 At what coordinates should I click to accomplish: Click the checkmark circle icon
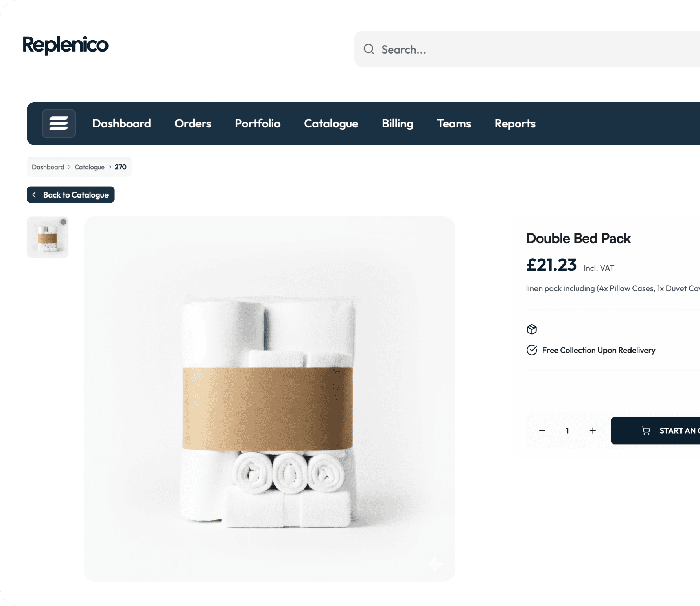[x=532, y=350]
